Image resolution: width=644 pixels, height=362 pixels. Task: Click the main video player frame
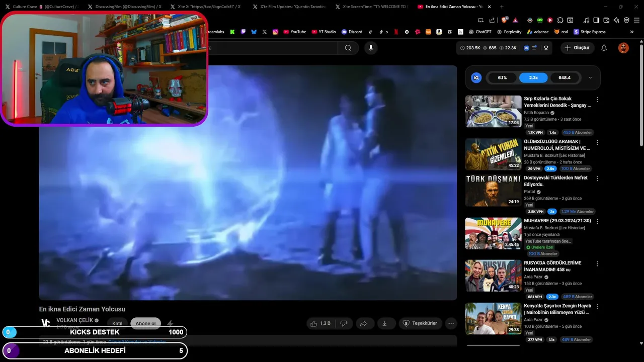click(248, 183)
